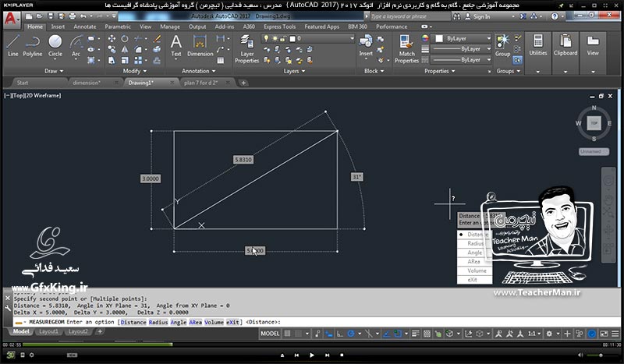The height and width of the screenshot is (364, 624).
Task: Select the Fillet tool
Action: pyautogui.click(x=138, y=49)
